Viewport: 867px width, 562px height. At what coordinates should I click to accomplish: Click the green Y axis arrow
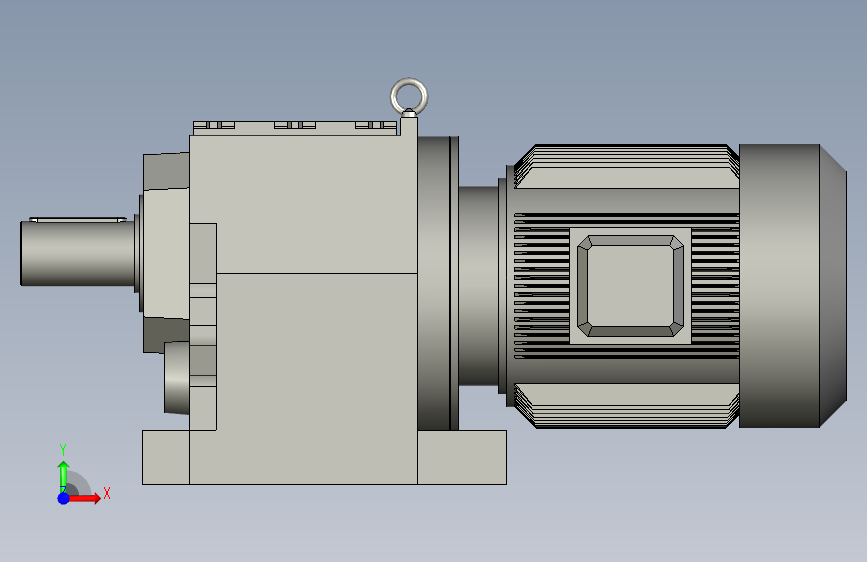click(64, 477)
